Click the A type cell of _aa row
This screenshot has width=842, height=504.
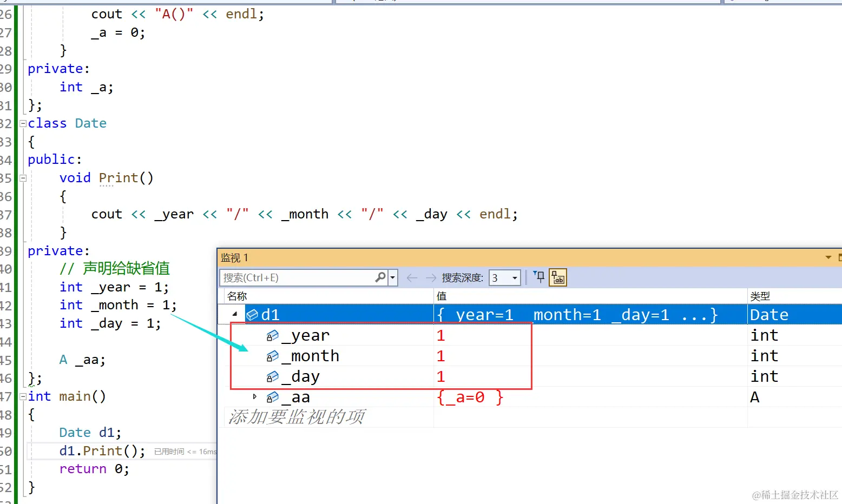pos(755,397)
